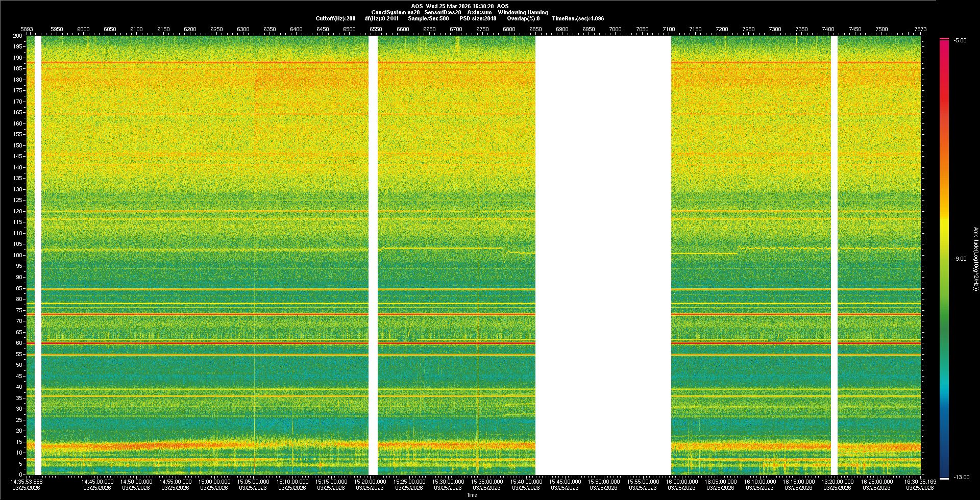Click the 15:00:00.000 time axis label

click(x=214, y=482)
